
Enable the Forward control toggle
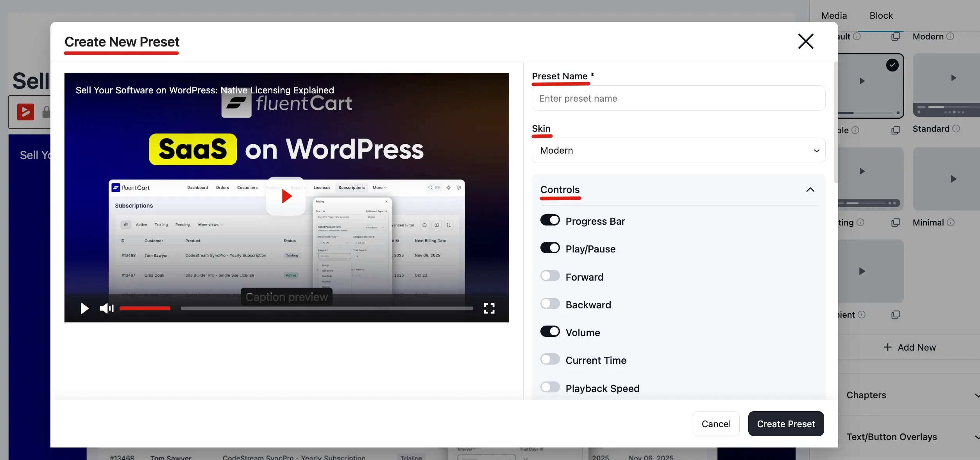[550, 276]
